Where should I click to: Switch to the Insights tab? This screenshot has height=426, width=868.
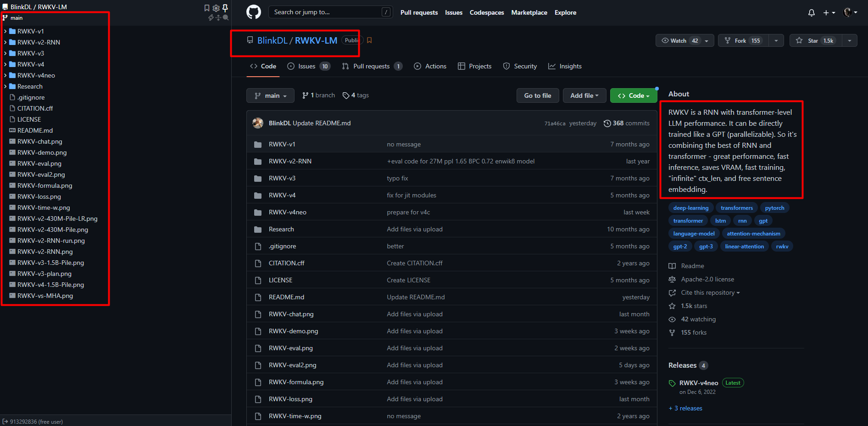tap(565, 66)
